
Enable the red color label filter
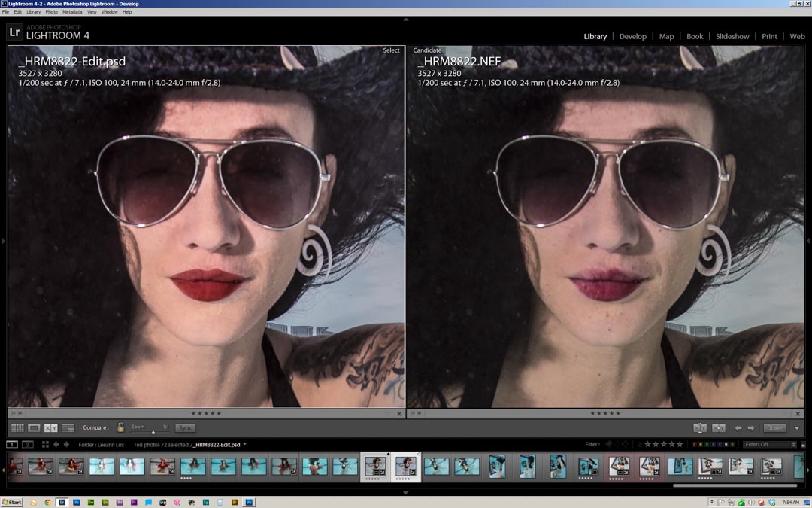tap(694, 444)
